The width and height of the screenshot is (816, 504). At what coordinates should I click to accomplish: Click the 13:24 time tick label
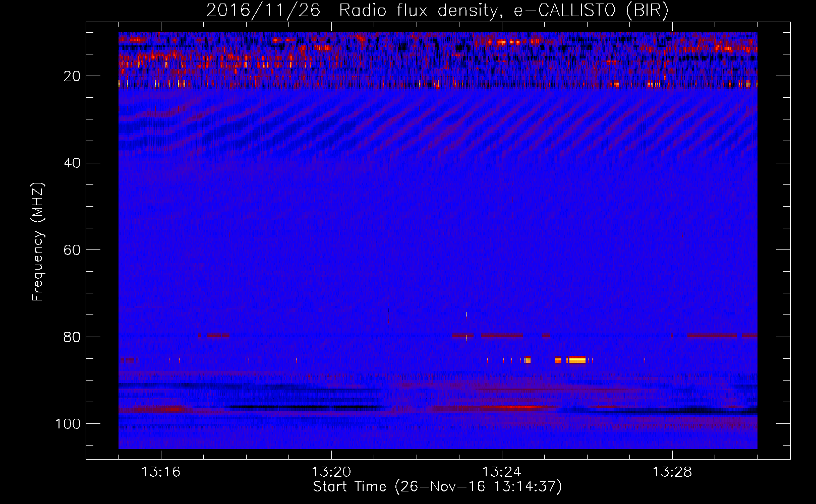pyautogui.click(x=502, y=472)
